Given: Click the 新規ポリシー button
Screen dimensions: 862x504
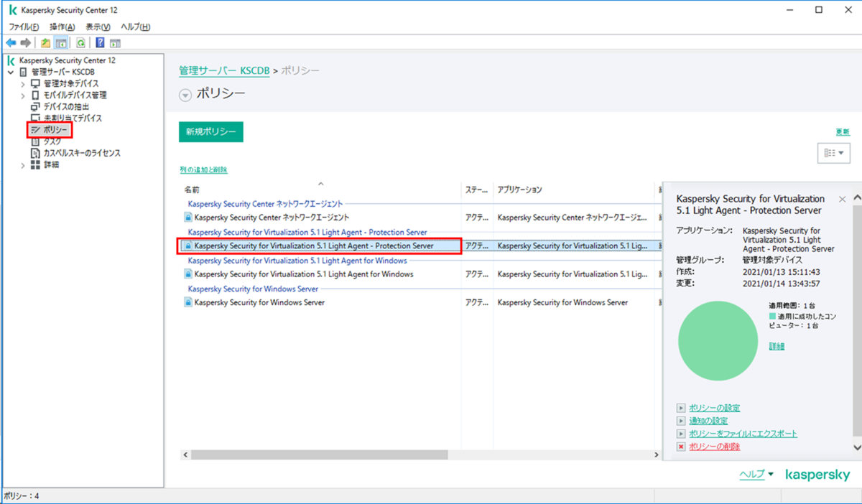Looking at the screenshot, I should (x=211, y=132).
